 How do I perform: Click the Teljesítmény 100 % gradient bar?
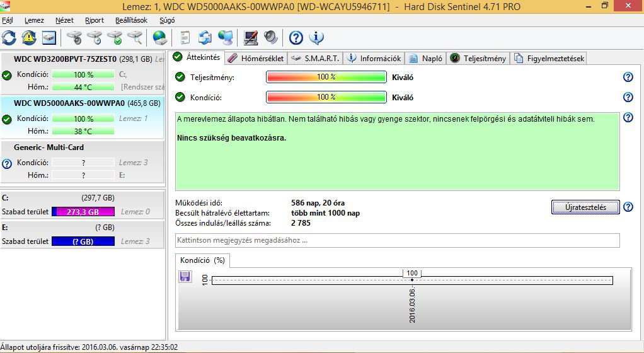point(326,77)
